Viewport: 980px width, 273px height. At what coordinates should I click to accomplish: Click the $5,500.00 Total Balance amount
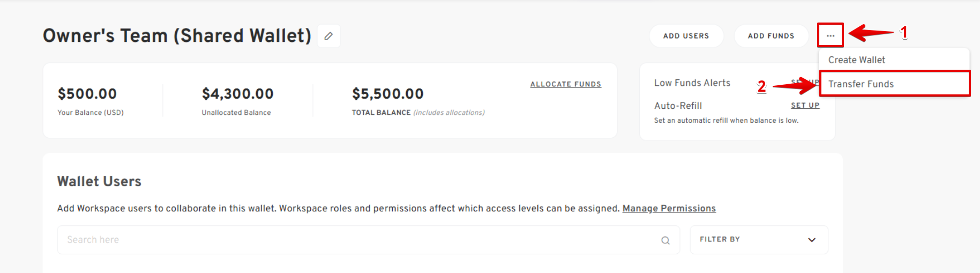pos(387,94)
